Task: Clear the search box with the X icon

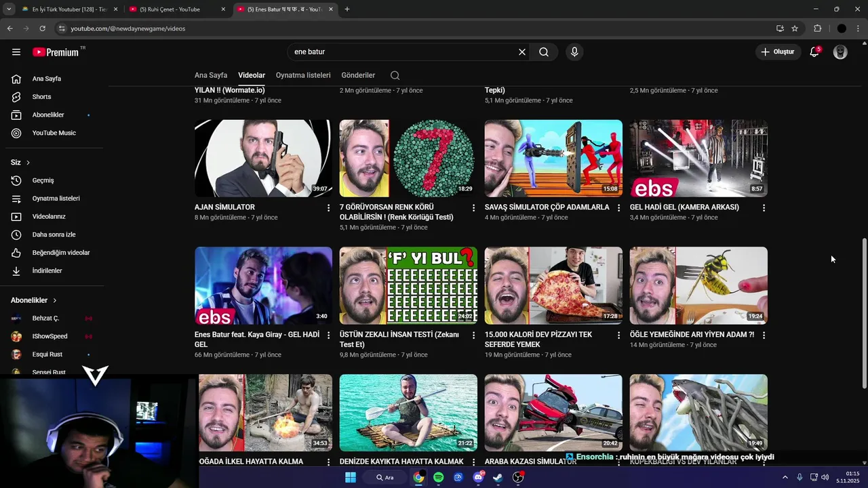Action: pyautogui.click(x=522, y=52)
